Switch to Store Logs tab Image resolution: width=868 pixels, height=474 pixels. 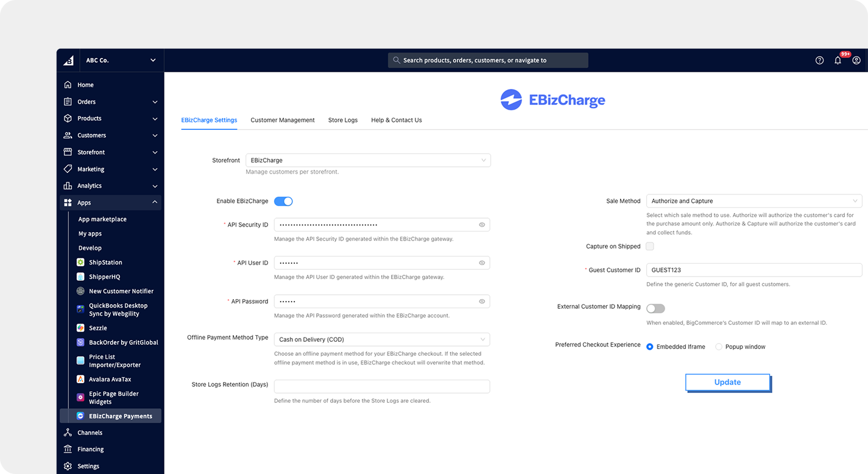coord(343,120)
